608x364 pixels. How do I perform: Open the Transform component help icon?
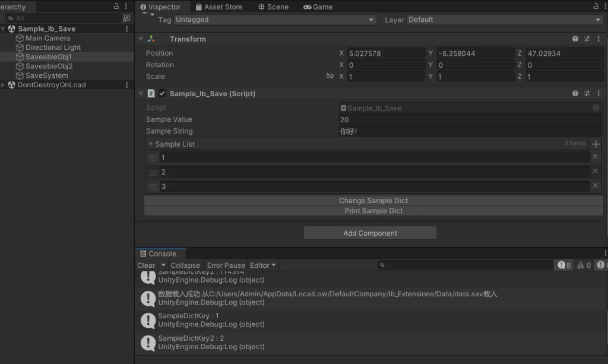575,39
